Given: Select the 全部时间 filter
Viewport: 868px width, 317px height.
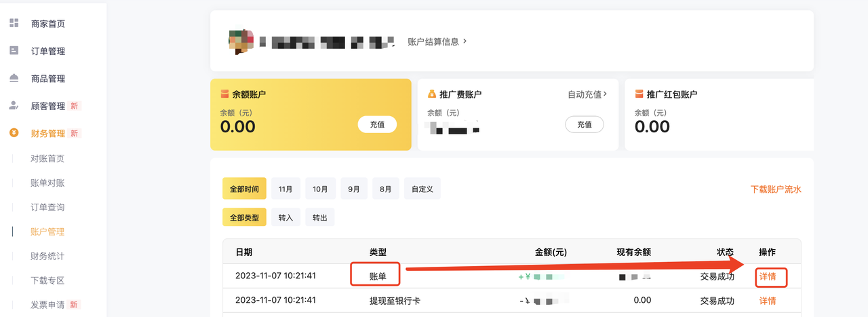Looking at the screenshot, I should [244, 189].
